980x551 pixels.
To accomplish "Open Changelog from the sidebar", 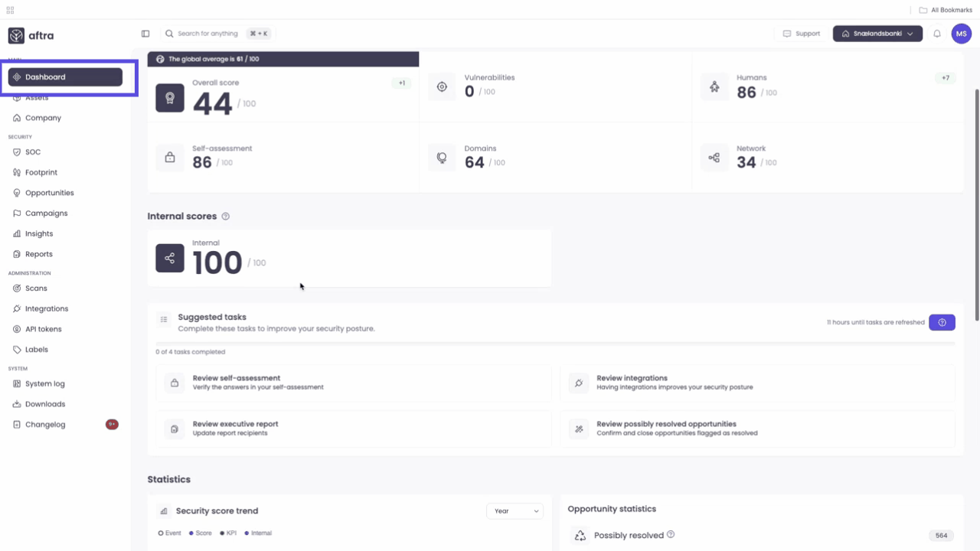I will pos(44,424).
